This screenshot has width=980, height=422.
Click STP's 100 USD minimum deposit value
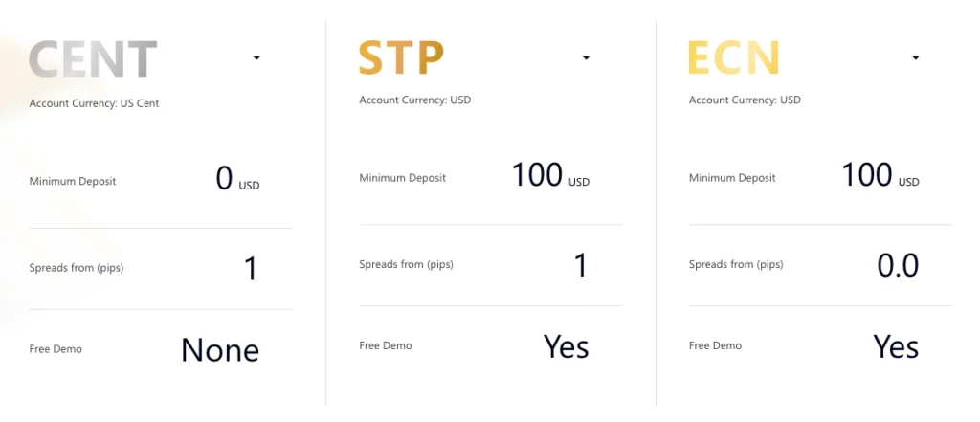550,175
